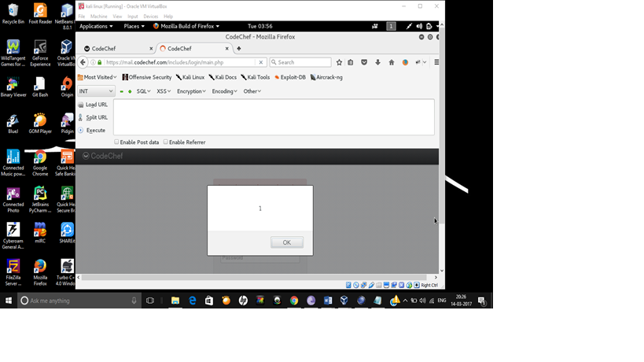The image size is (644, 362).
Task: Enable Post data checkbox
Action: [116, 142]
